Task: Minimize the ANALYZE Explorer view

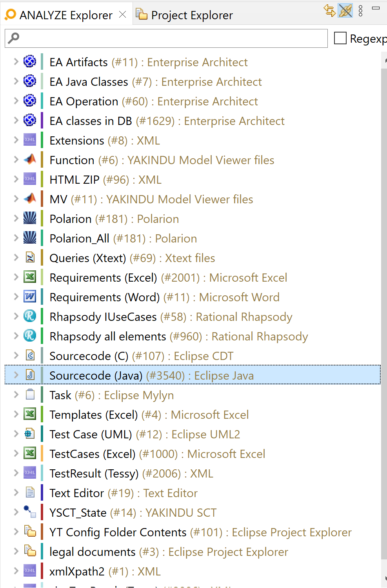Action: click(376, 8)
